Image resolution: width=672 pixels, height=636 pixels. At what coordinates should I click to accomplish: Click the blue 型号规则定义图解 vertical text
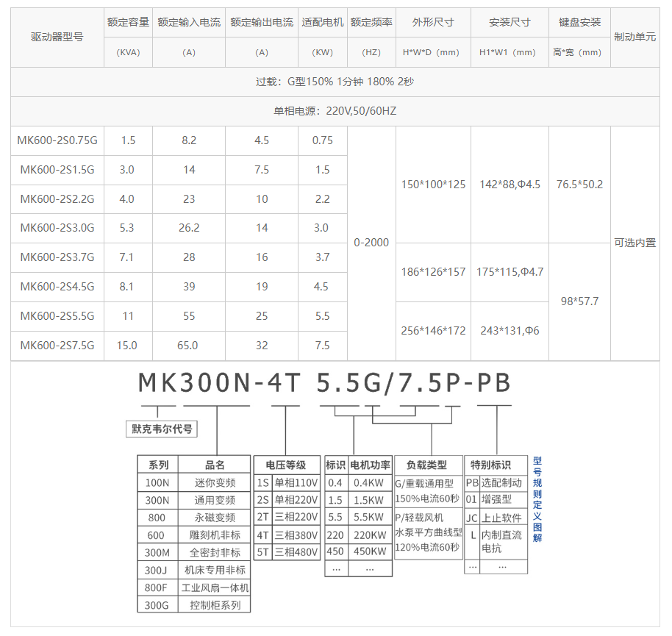pyautogui.click(x=535, y=500)
